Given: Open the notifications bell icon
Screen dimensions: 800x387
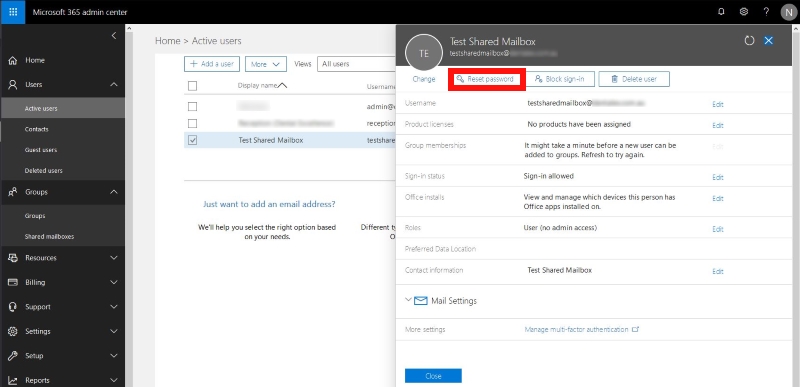Looking at the screenshot, I should coord(721,12).
